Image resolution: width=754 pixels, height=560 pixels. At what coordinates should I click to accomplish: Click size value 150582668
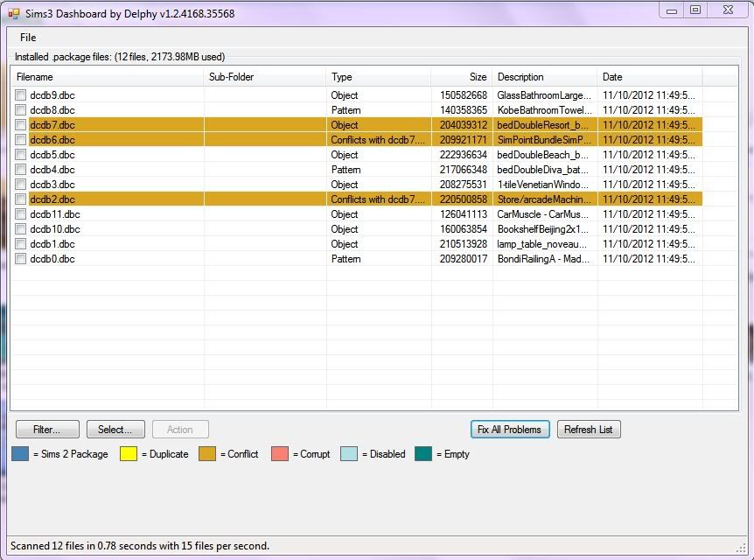pos(463,95)
